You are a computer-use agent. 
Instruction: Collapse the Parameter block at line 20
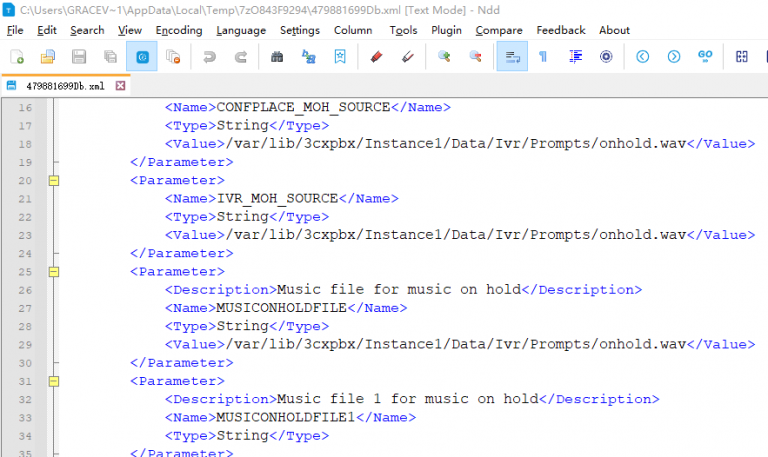(54, 180)
